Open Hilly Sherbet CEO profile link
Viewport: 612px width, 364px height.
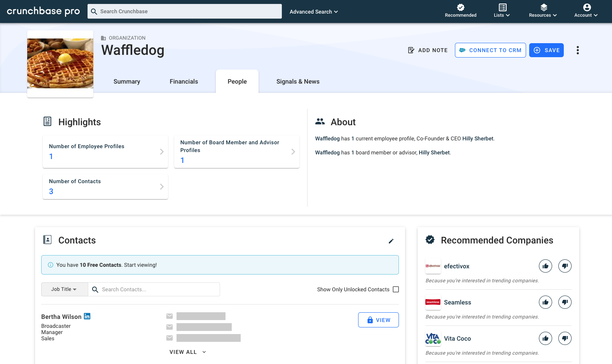(x=477, y=138)
